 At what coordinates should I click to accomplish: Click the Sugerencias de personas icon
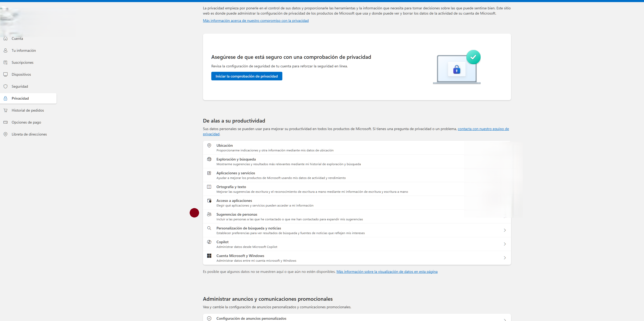(209, 214)
